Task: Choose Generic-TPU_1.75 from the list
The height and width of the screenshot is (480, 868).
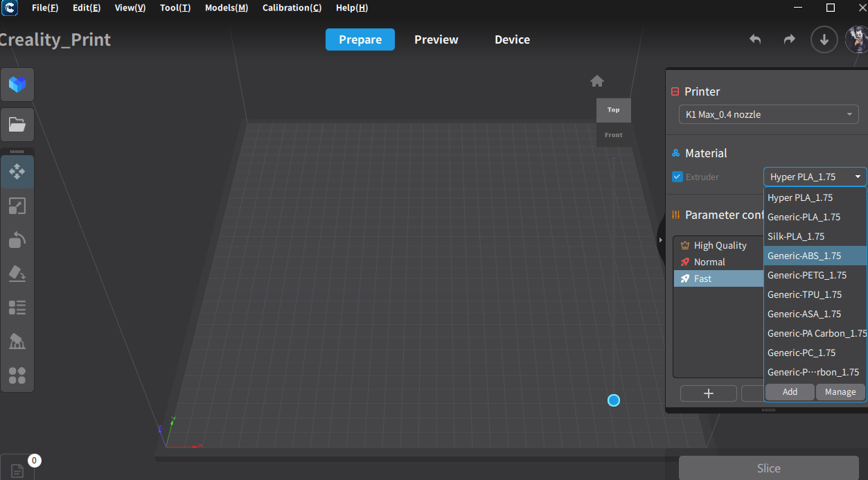Action: 815,294
